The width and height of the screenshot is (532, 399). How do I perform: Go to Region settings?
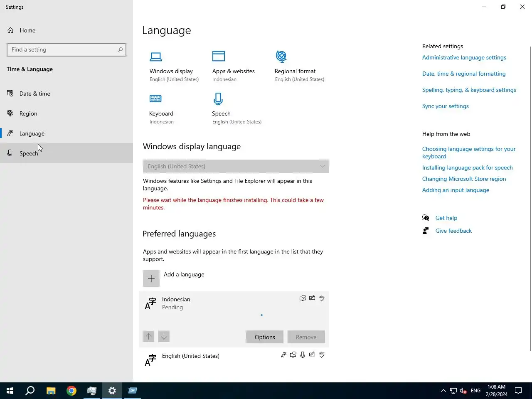coord(66,113)
